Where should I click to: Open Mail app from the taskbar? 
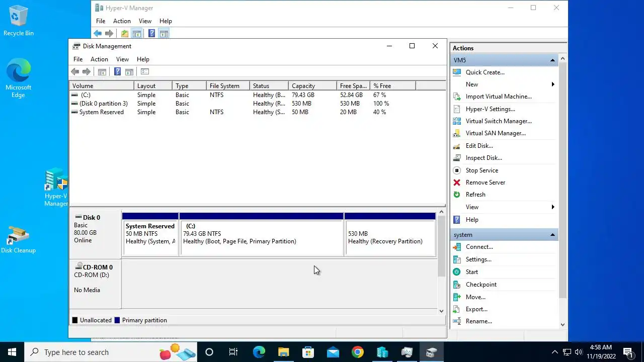coord(333,352)
